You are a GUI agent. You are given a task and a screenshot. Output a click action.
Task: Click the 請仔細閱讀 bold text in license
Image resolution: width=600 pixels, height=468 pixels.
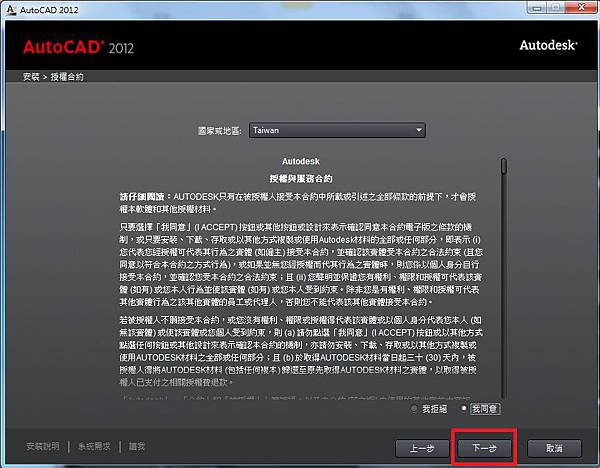click(142, 197)
